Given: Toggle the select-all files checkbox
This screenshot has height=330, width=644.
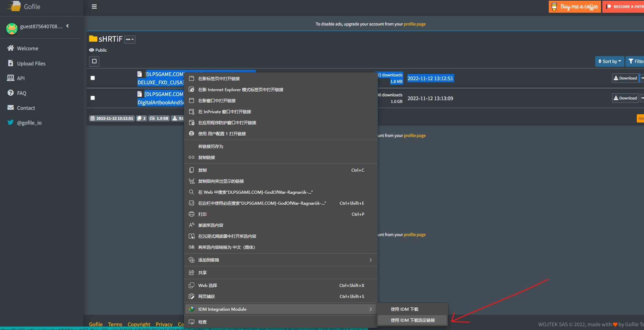Looking at the screenshot, I should tap(94, 61).
